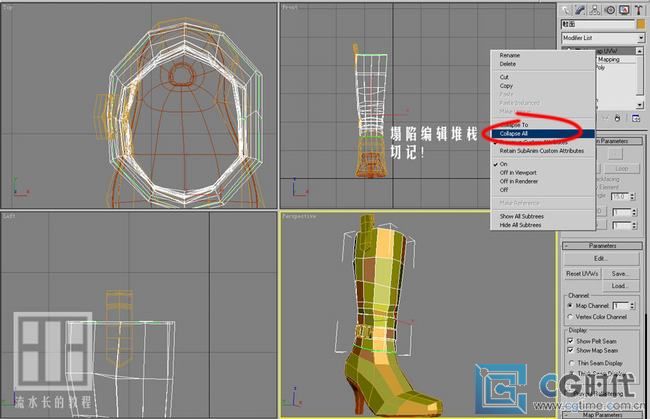Select the Vertex Color Channel radio button

point(570,317)
